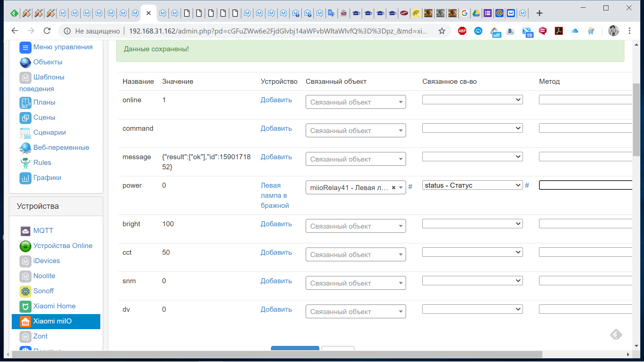Image resolution: width=644 pixels, height=362 pixels.
Task: Clear miioRelay41 linked object with x
Action: pyautogui.click(x=393, y=188)
